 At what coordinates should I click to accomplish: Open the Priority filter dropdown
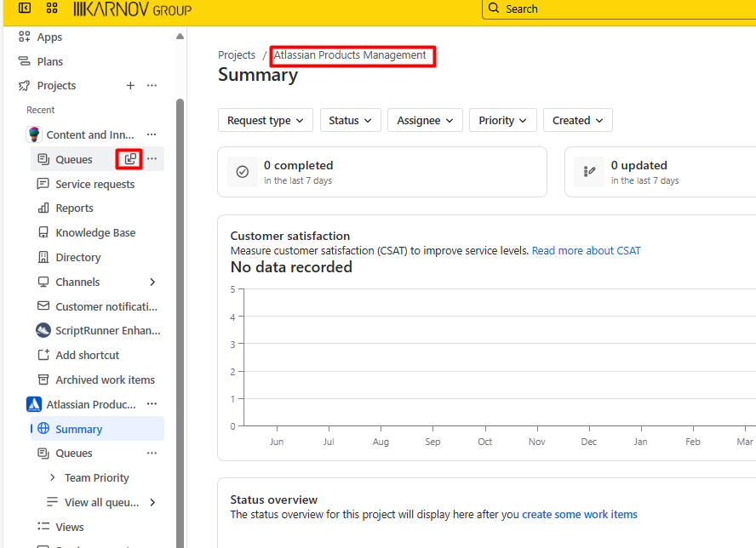click(502, 120)
